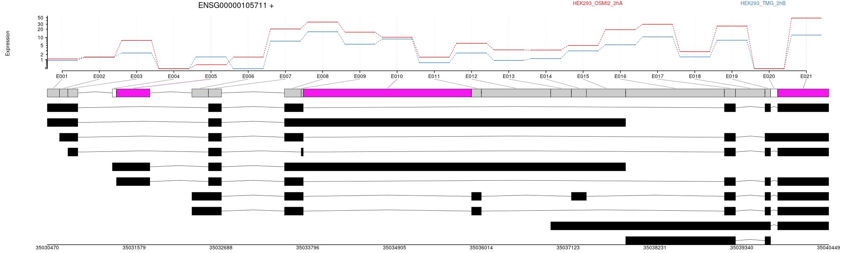
Task: Select exon label E016
Action: tap(620, 76)
